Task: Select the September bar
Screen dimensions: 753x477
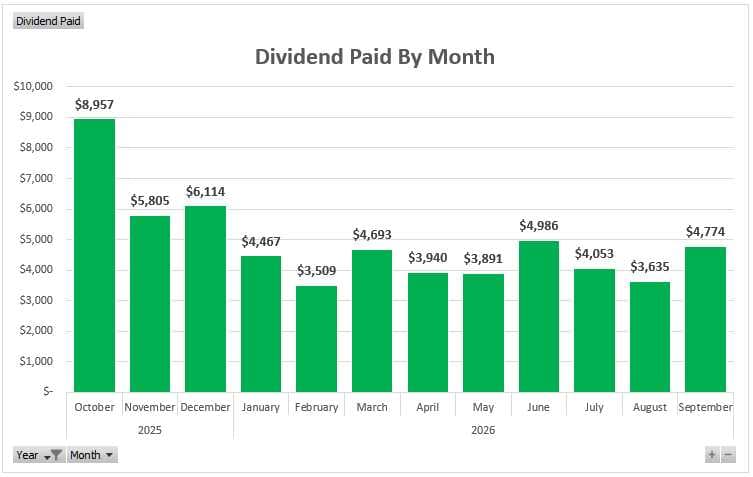Action: [705, 319]
